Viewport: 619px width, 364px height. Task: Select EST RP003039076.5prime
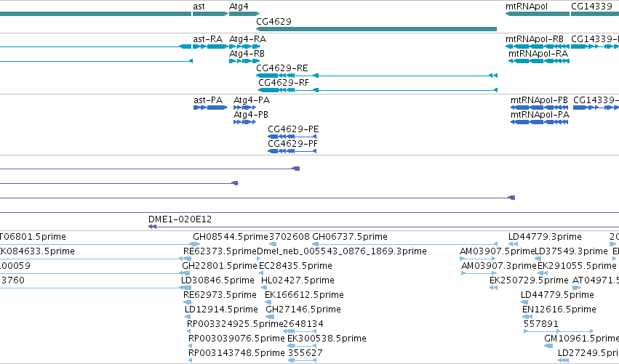236,339
